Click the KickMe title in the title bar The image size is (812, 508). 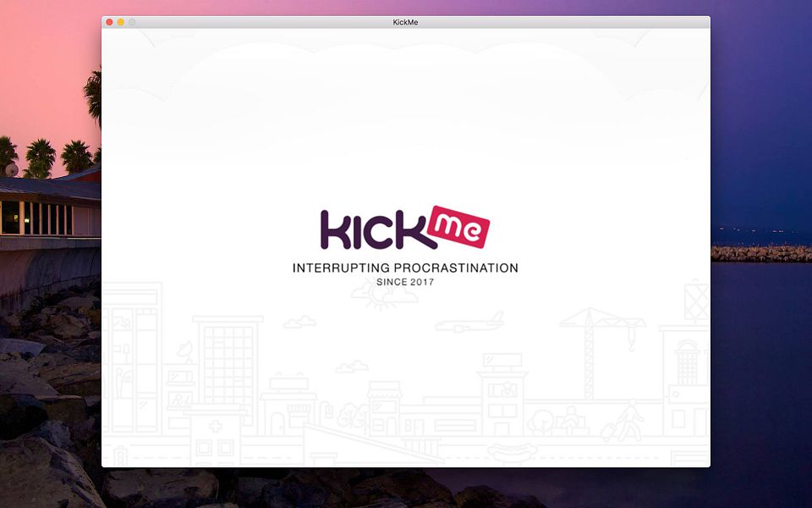tap(405, 22)
